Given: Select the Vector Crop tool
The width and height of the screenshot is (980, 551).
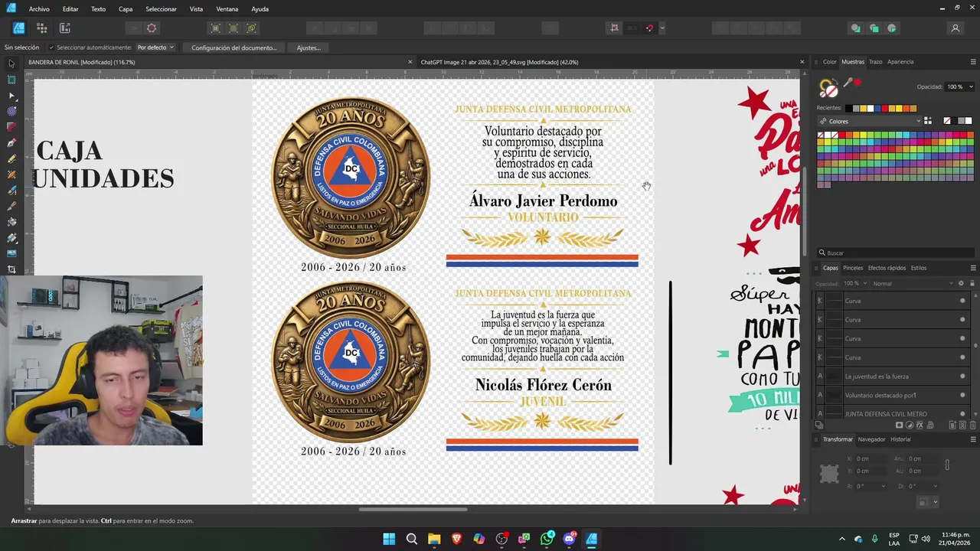Looking at the screenshot, I should coord(11,269).
